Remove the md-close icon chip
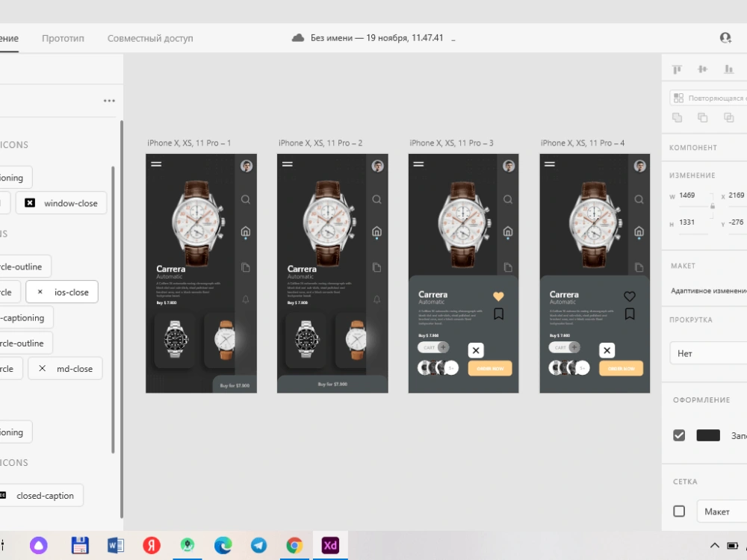 (41, 368)
